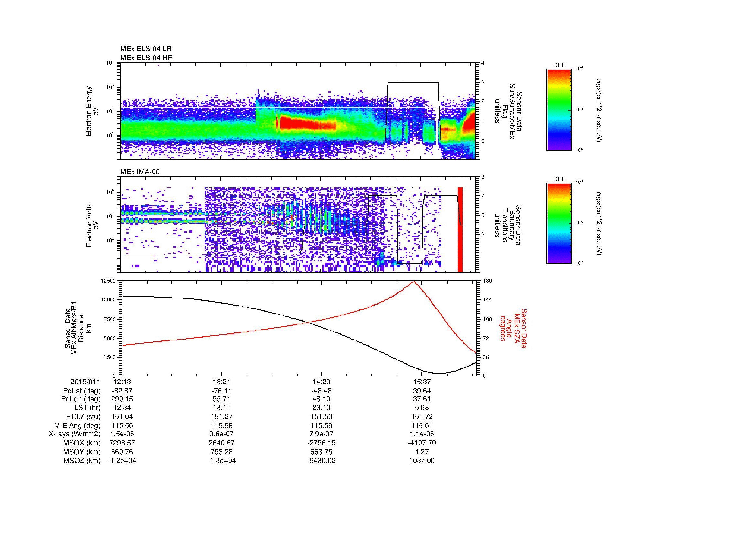Click the LST value '23.10'

(321, 408)
